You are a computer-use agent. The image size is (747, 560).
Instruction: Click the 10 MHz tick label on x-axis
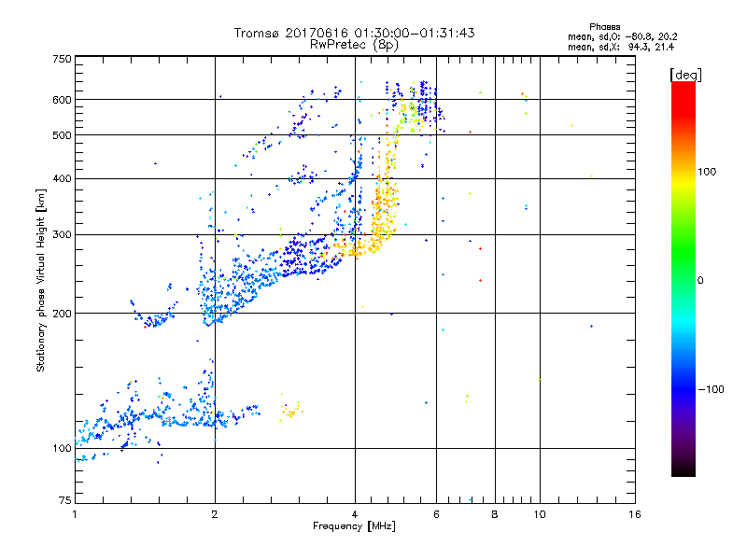point(539,514)
